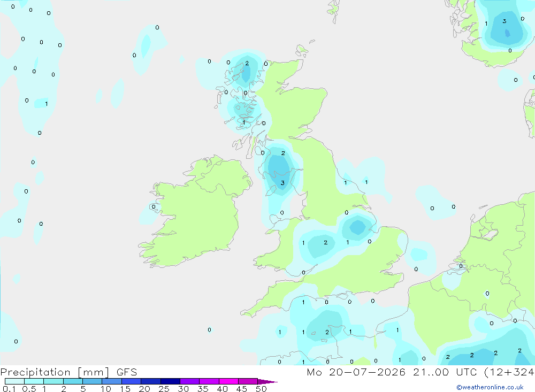This screenshot has height=392, width=535.
Task: Click the '(12+324' forecast offset text
Action: (509, 372)
